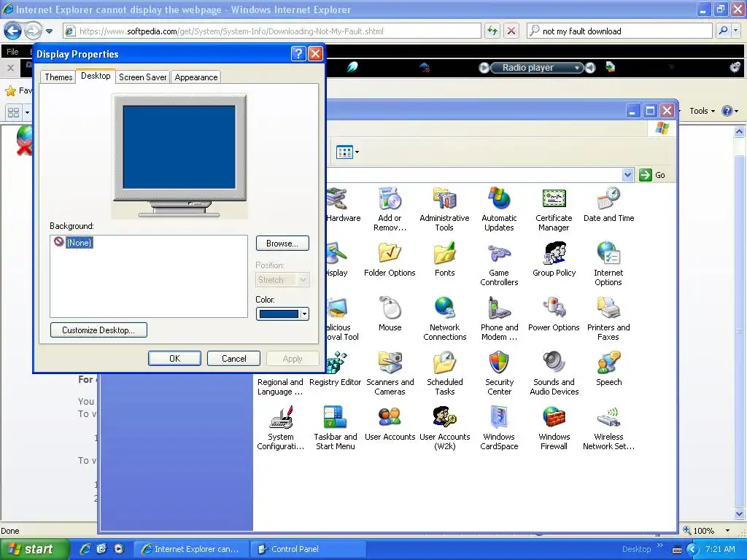Select the Desktop tab
The image size is (747, 560).
[x=96, y=76]
